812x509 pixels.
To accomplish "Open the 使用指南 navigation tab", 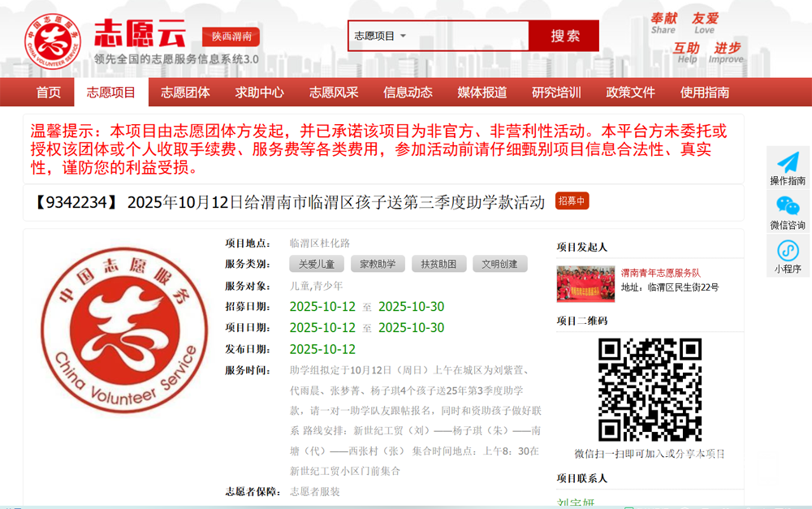I will tap(704, 93).
